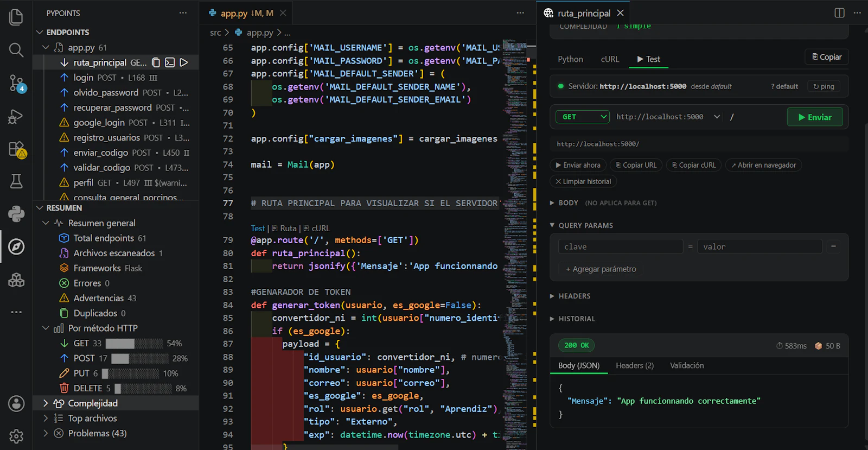
Task: Click the clave input field
Action: pyautogui.click(x=621, y=246)
